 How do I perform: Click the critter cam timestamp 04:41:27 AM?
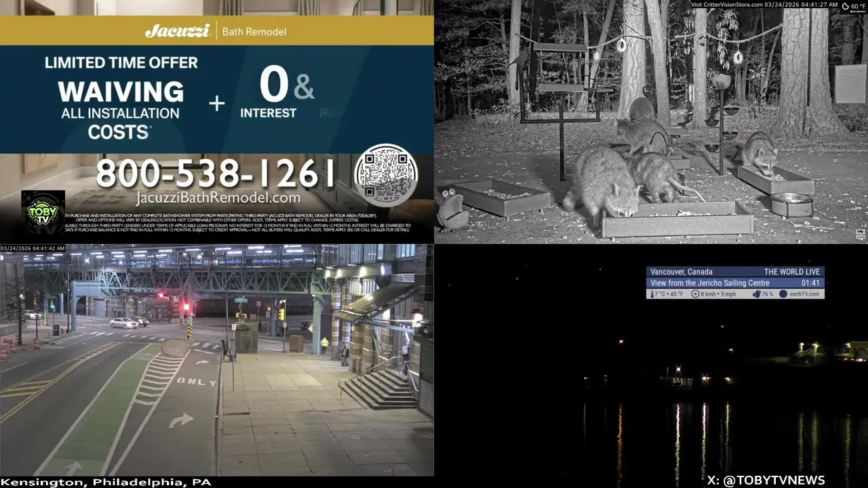coord(801,5)
